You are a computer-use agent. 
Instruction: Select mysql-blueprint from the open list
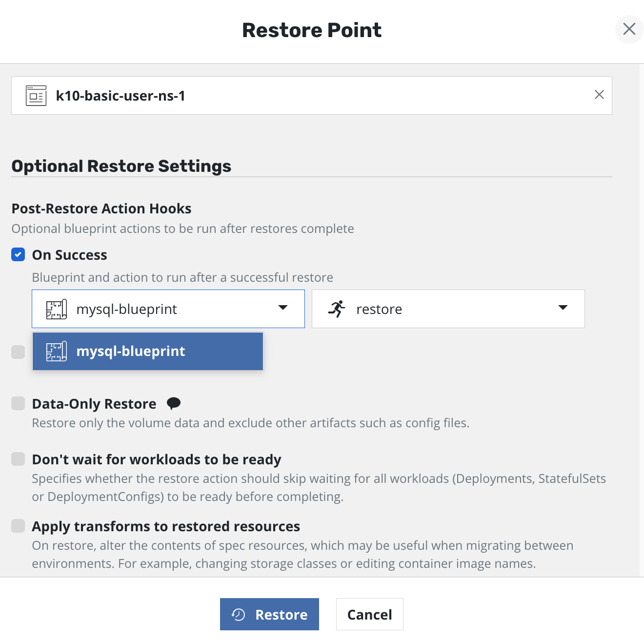click(146, 352)
